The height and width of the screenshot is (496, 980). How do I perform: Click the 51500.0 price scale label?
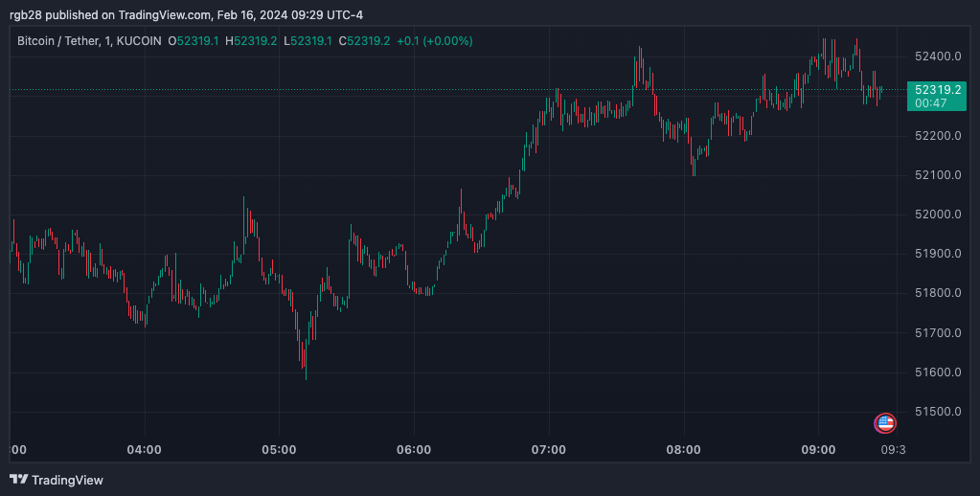[938, 412]
